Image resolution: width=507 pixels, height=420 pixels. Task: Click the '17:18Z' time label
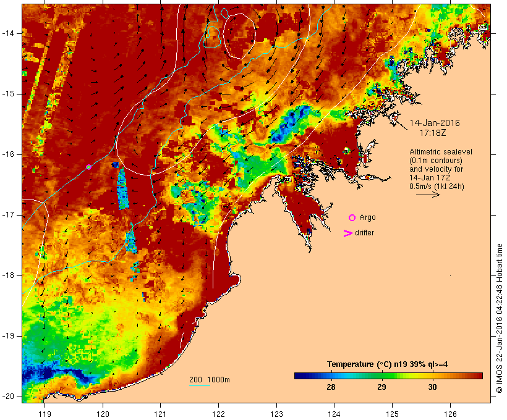tap(433, 133)
